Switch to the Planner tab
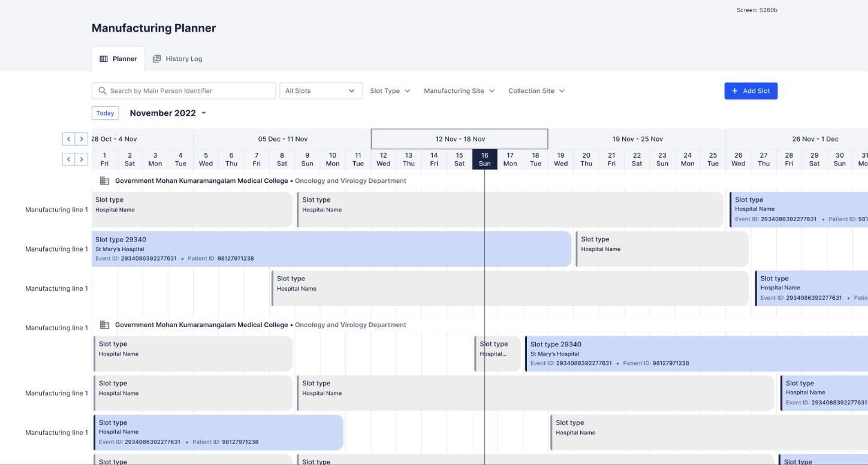Image resolution: width=868 pixels, height=465 pixels. point(118,59)
